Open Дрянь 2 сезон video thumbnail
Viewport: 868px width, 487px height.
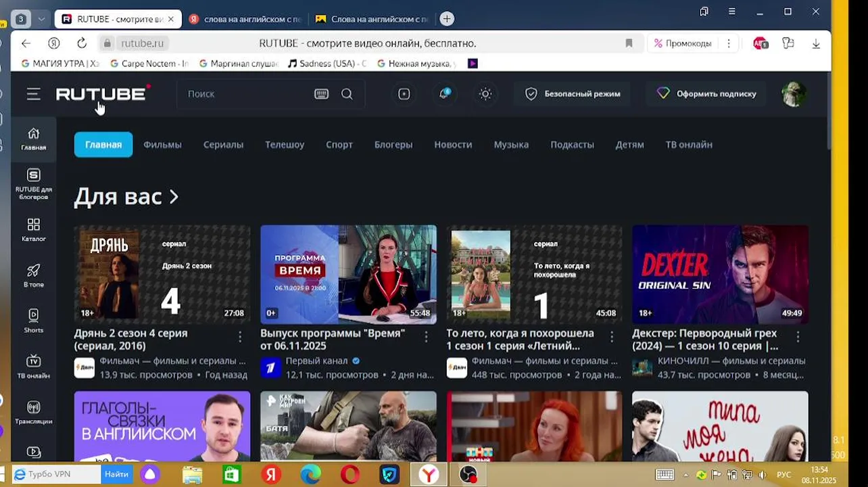162,275
